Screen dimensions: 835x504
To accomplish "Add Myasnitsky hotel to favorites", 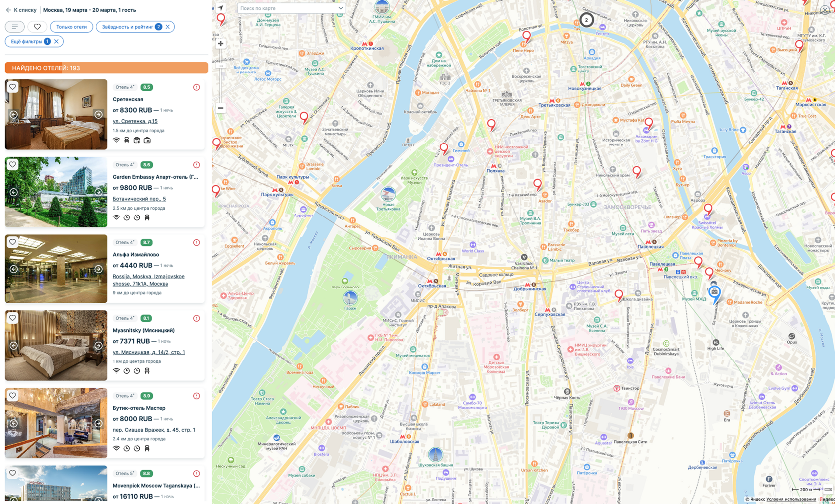I will click(13, 318).
